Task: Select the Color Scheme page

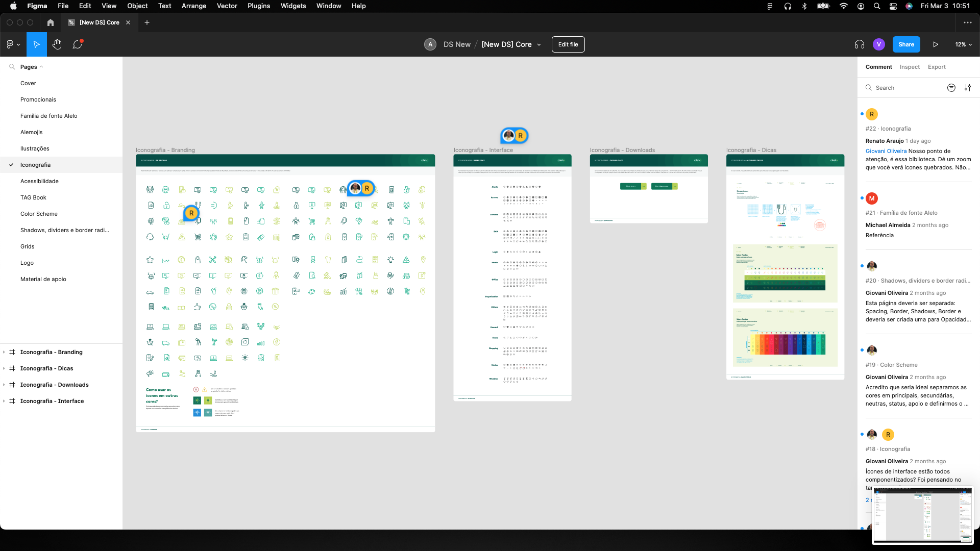Action: [39, 214]
